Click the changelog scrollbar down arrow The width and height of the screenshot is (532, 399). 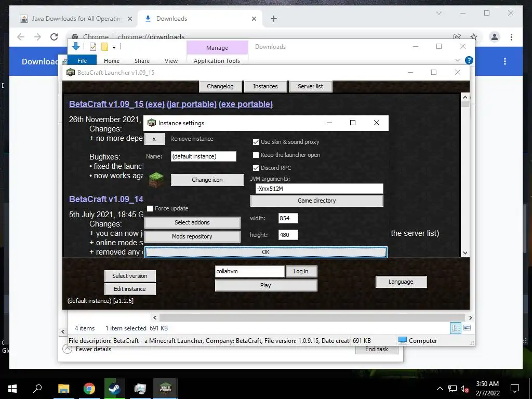[x=465, y=253]
